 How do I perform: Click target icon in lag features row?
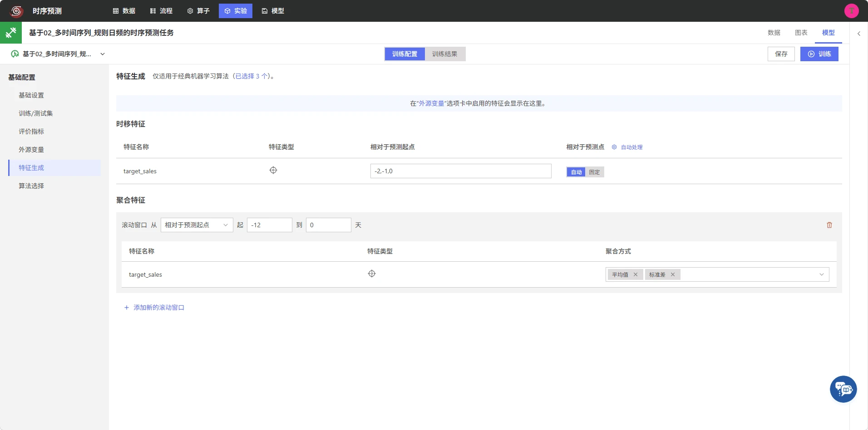pos(273,170)
